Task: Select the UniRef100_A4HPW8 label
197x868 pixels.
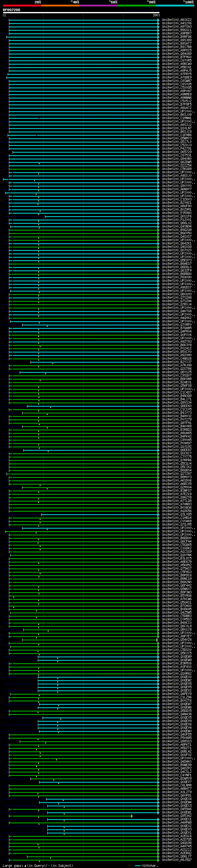Action: tap(177, 822)
